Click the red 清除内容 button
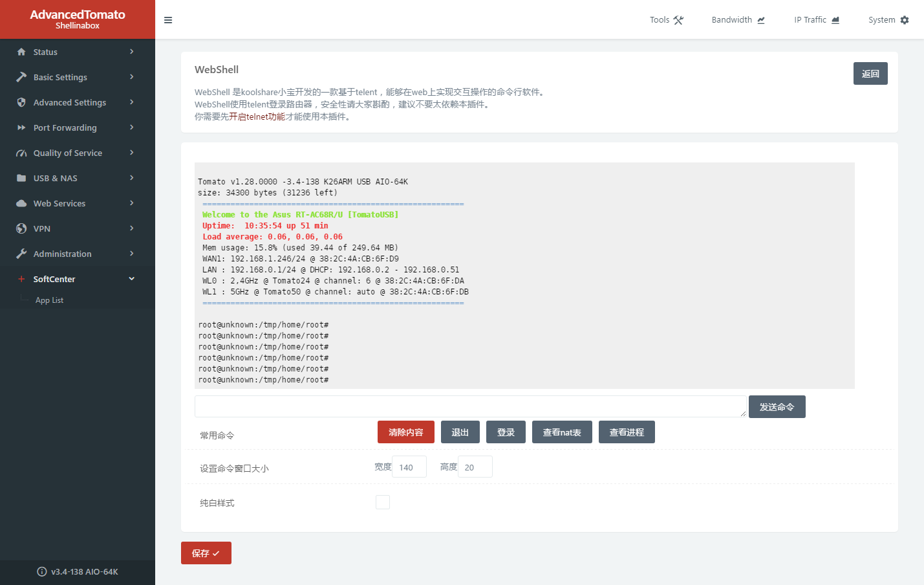 pyautogui.click(x=405, y=432)
